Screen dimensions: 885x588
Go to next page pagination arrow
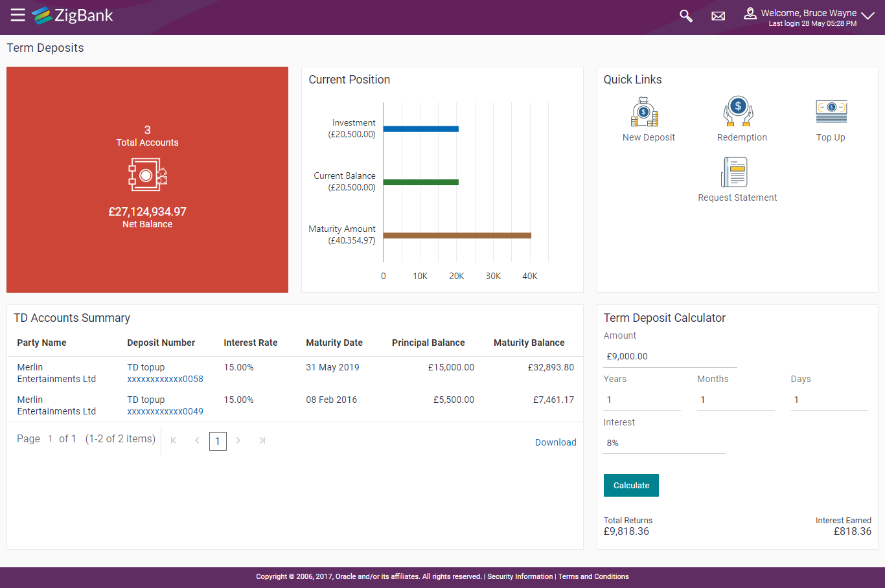[x=238, y=440]
